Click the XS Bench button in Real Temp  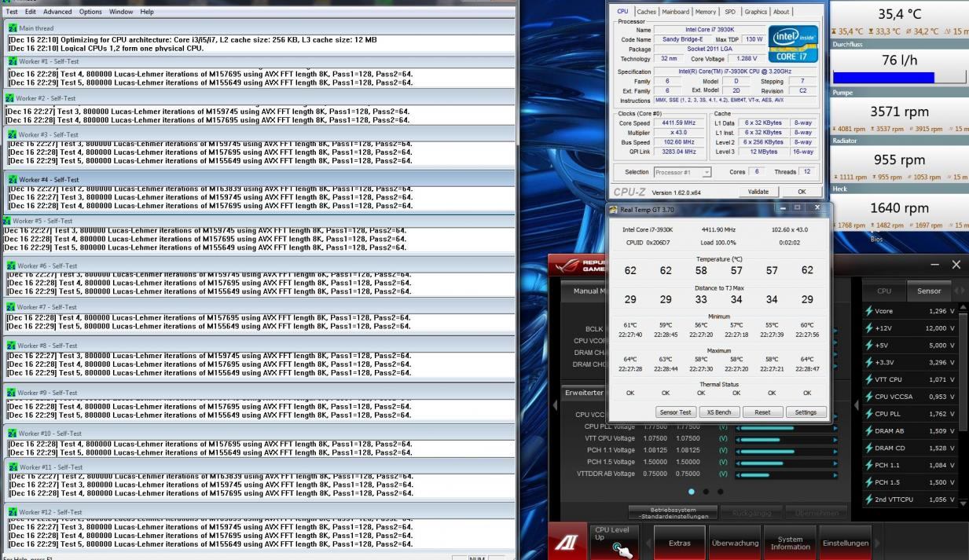(x=720, y=412)
